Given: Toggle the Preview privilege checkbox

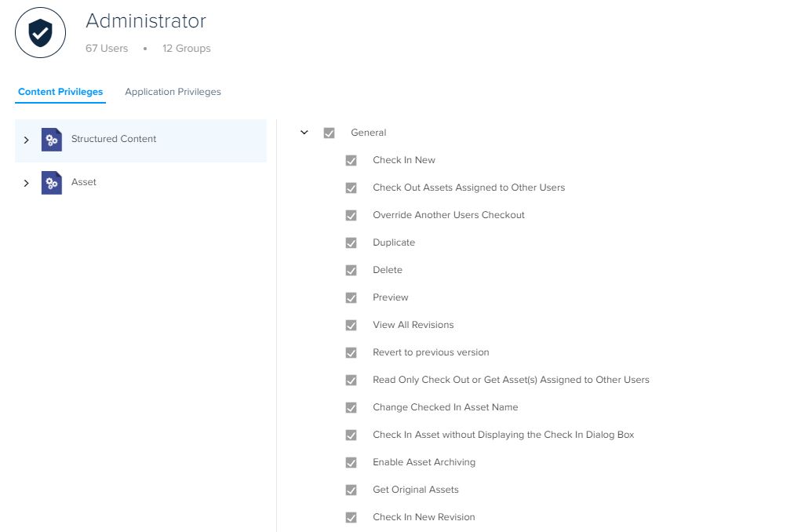Looking at the screenshot, I should pyautogui.click(x=351, y=297).
